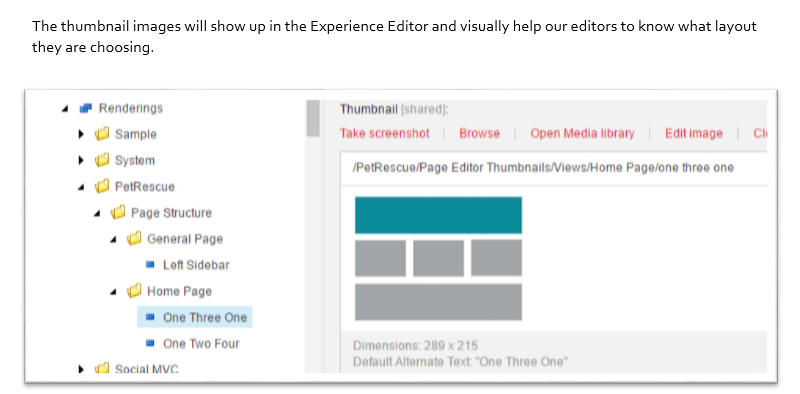Click the Edit image link
800x394 pixels.
[694, 134]
